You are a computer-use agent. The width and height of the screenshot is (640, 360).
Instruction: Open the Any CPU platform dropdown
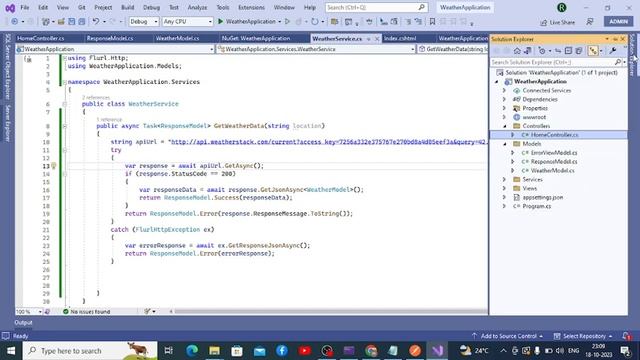click(x=187, y=22)
